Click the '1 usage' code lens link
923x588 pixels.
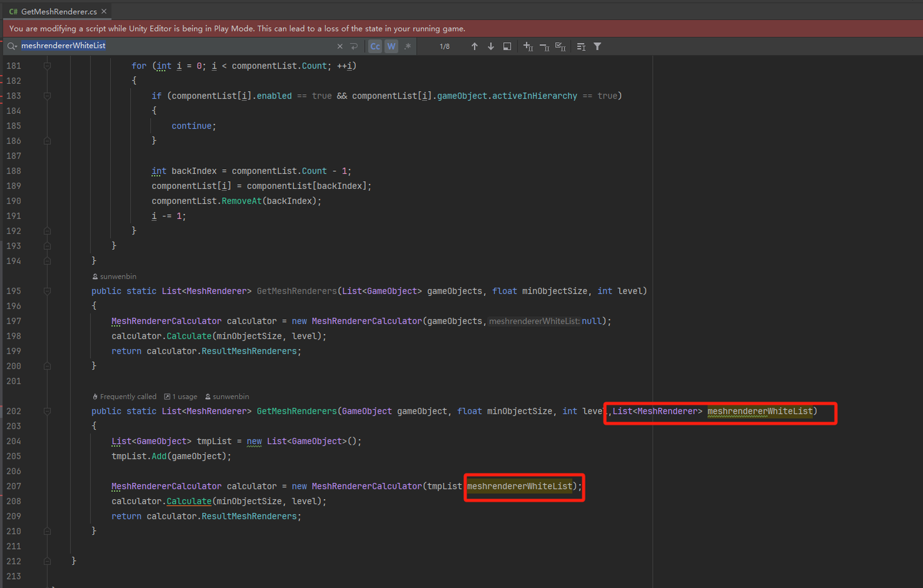pyautogui.click(x=184, y=396)
